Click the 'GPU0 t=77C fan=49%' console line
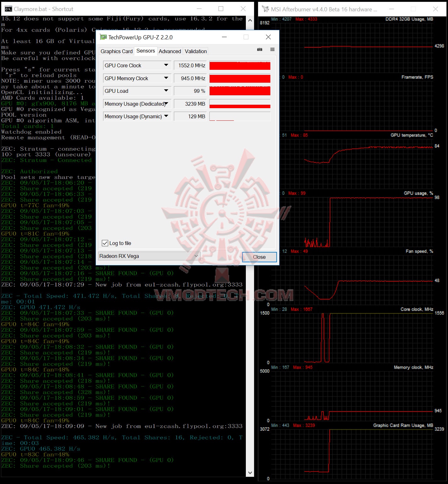The width and height of the screenshot is (448, 484). click(x=35, y=205)
